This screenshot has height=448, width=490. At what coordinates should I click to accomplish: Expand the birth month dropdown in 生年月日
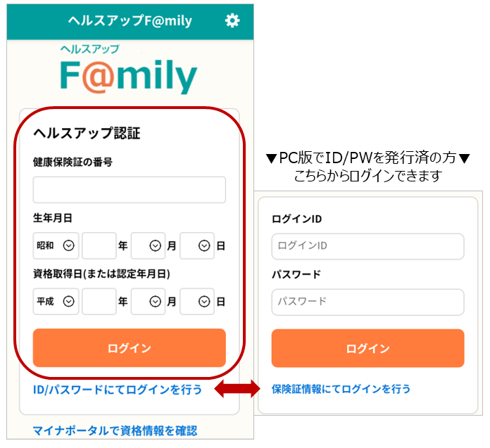[148, 246]
